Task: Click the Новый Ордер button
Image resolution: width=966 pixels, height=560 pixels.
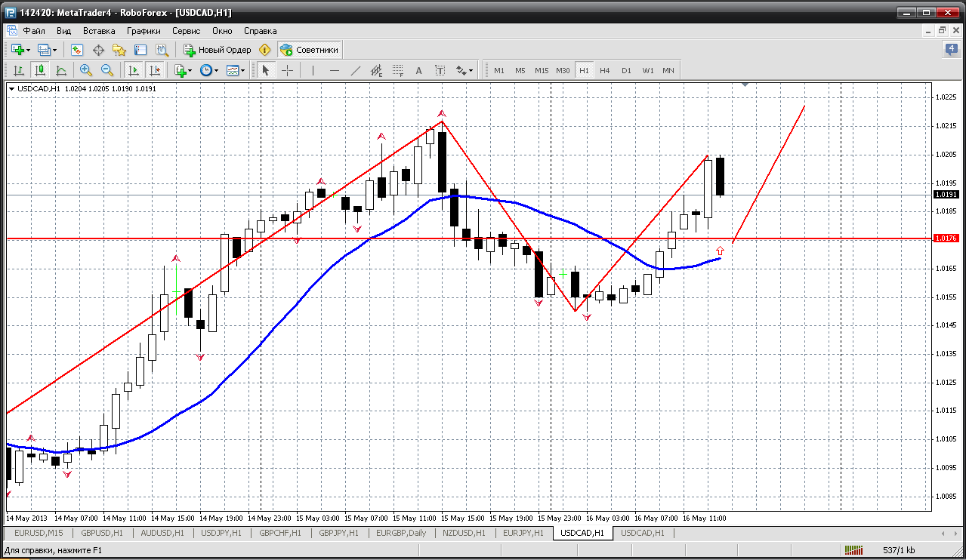Action: [217, 50]
